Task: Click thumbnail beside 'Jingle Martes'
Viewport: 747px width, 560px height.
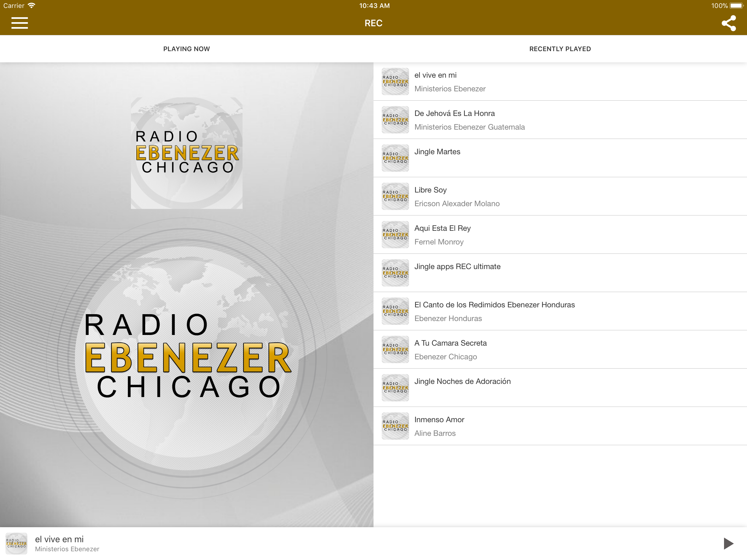Action: [x=395, y=158]
